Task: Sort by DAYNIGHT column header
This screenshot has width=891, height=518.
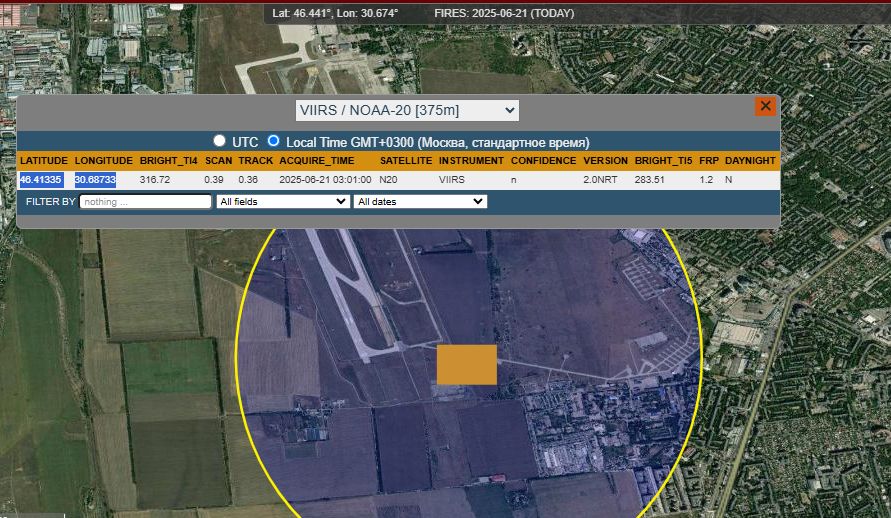Action: point(750,161)
